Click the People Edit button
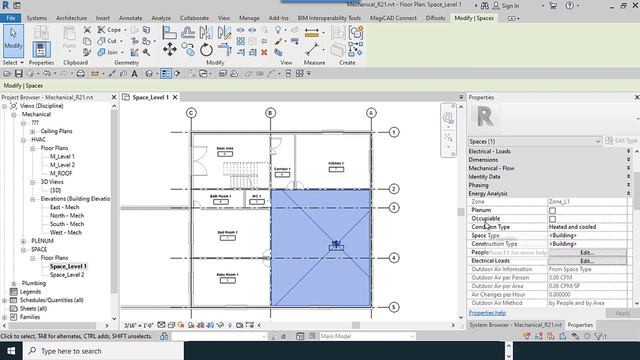640x360 pixels. pos(587,253)
